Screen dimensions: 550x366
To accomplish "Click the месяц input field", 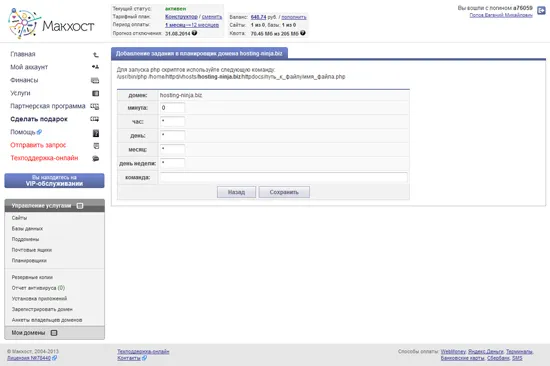I will [172, 149].
